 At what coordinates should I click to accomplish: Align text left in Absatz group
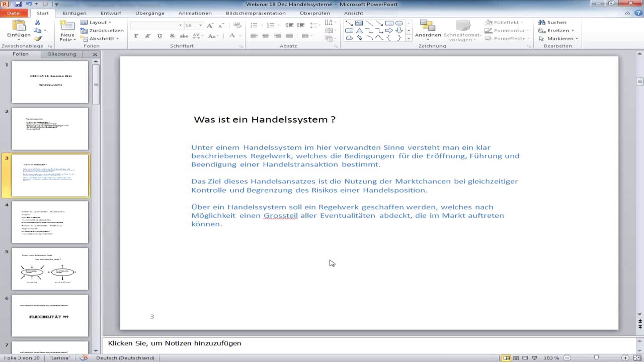coord(254,36)
